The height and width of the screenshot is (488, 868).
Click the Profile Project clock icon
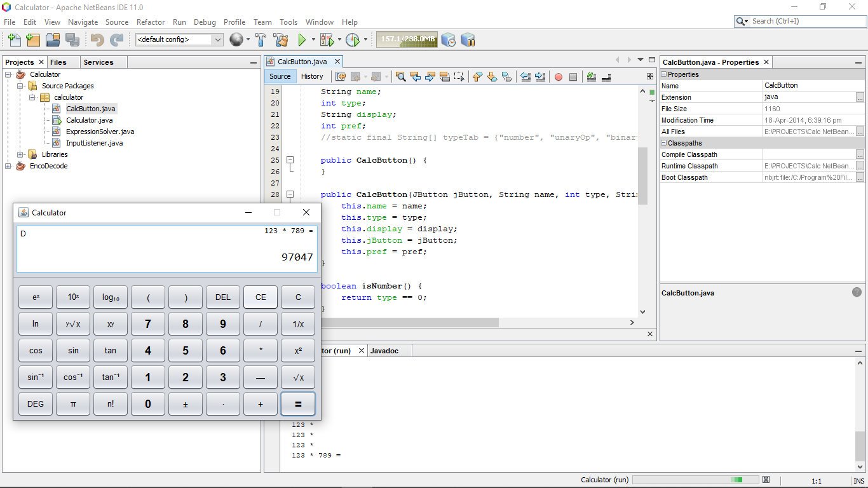point(353,40)
